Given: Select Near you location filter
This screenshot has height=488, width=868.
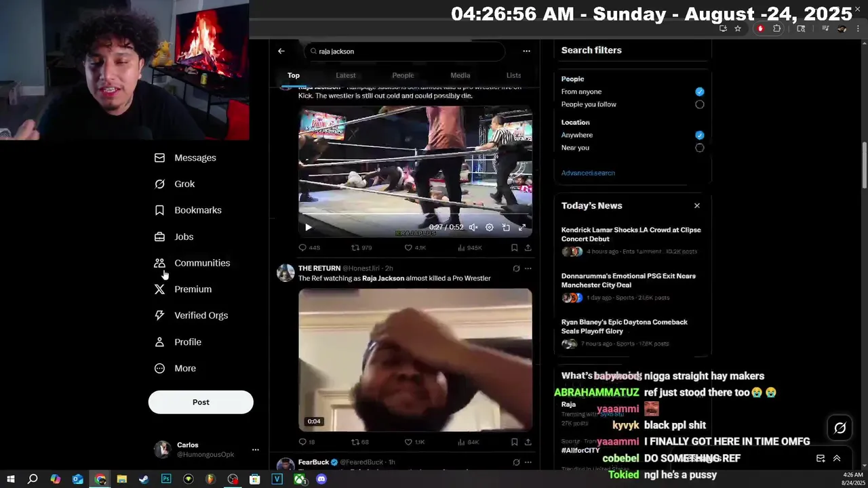Looking at the screenshot, I should pos(699,148).
